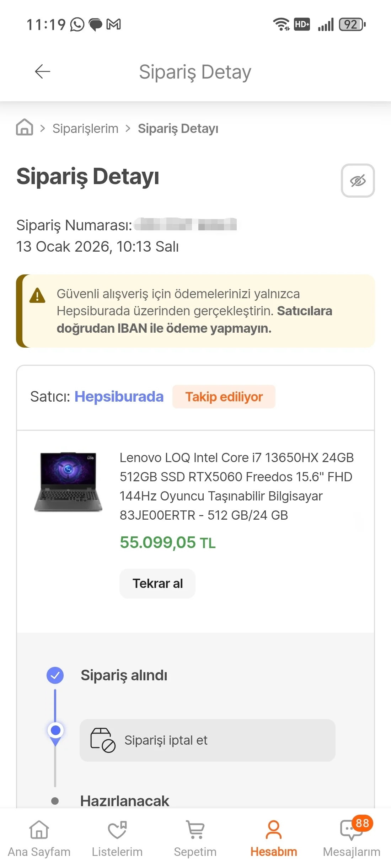Open the Lenovo LOQ laptop thumbnail

[68, 482]
